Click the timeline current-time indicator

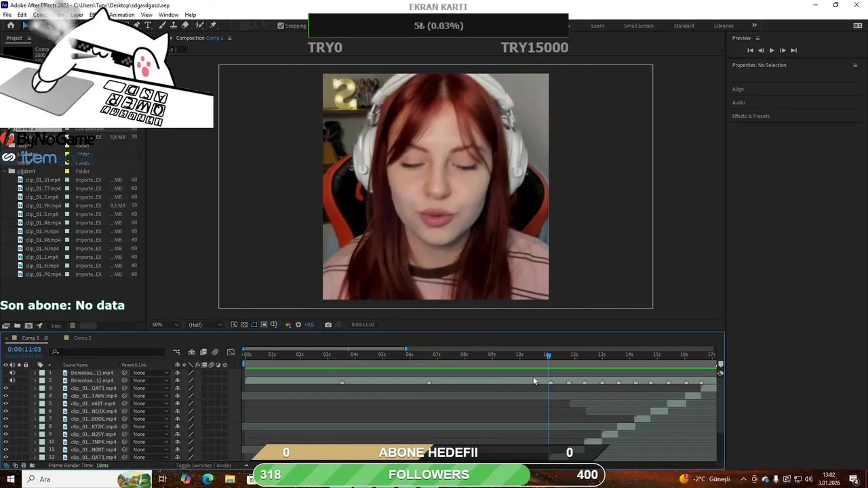pos(548,355)
